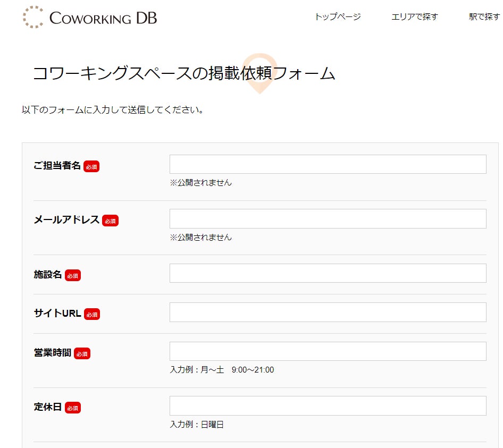Click the red 必須 badge beside ご担当者名
The height and width of the screenshot is (448, 503).
pos(91,166)
